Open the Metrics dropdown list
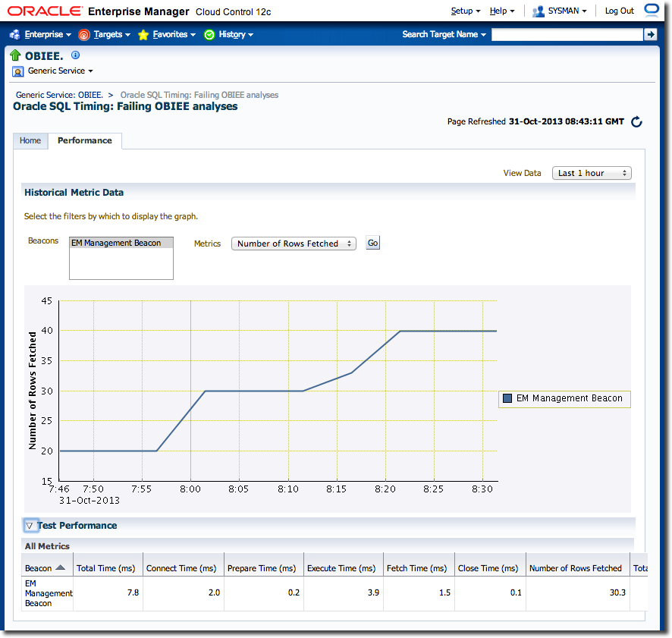This screenshot has width=672, height=638. pyautogui.click(x=294, y=244)
